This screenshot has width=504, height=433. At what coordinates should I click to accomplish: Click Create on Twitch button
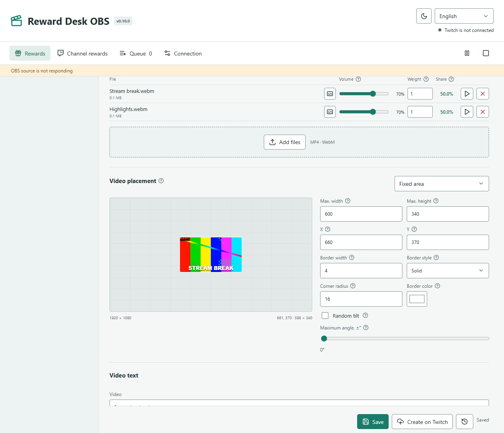(x=422, y=422)
